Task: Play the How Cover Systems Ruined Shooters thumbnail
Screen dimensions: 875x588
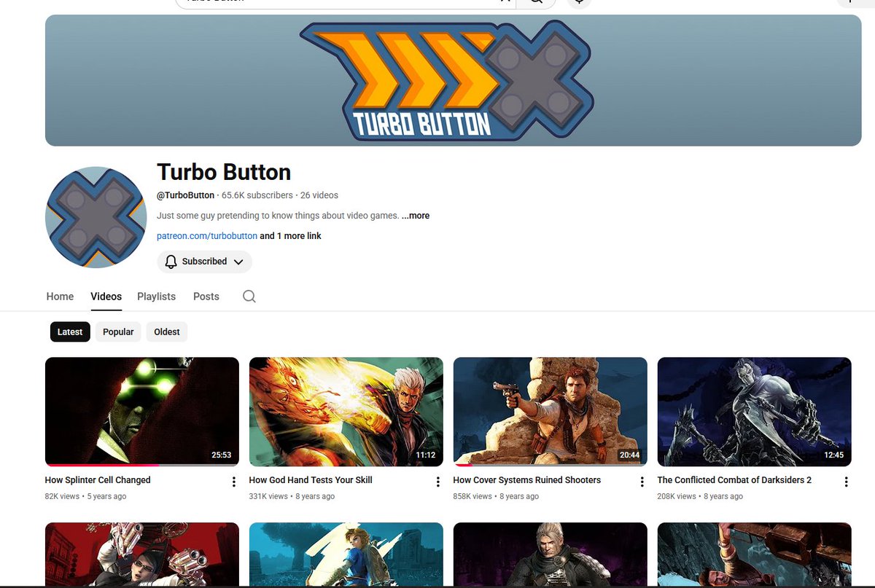Action: 551,412
